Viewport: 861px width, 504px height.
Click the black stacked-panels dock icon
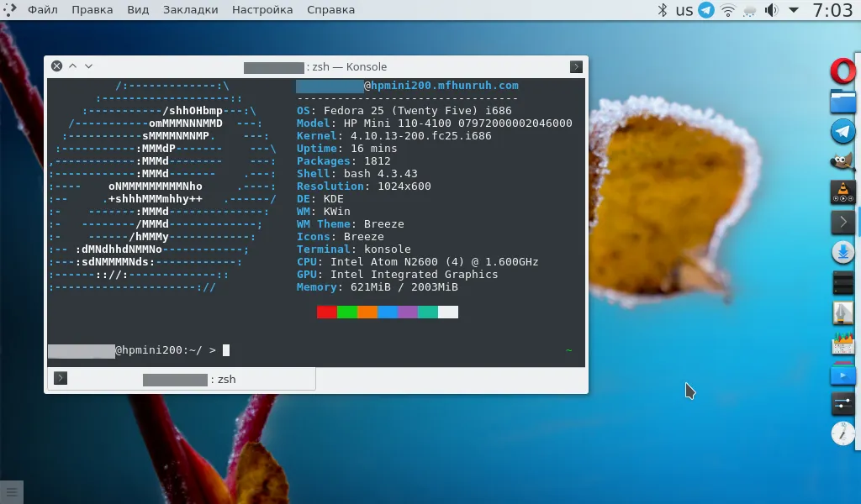coord(843,282)
